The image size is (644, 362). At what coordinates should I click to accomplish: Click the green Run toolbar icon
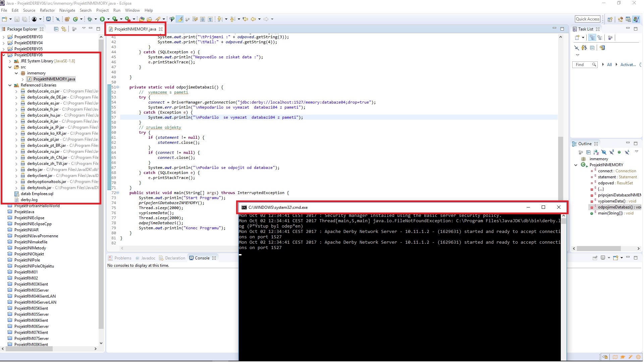point(103,19)
